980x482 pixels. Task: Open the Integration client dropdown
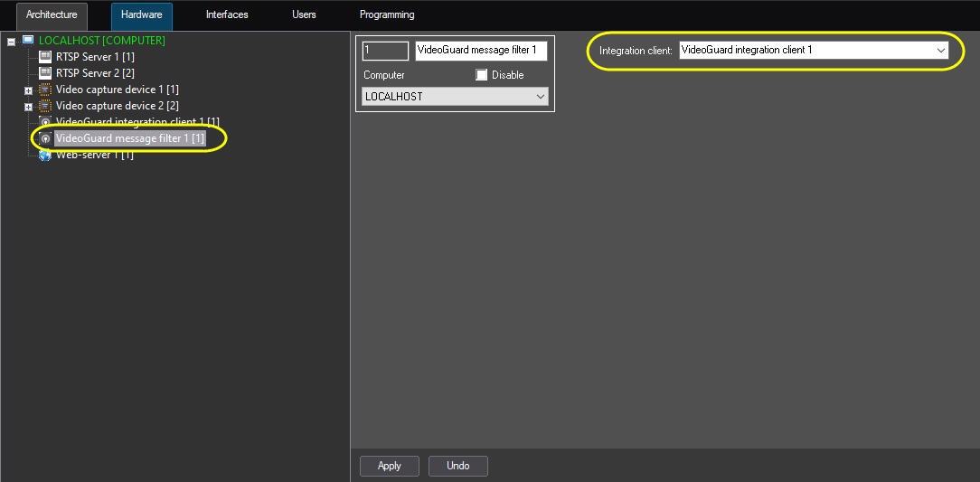814,50
